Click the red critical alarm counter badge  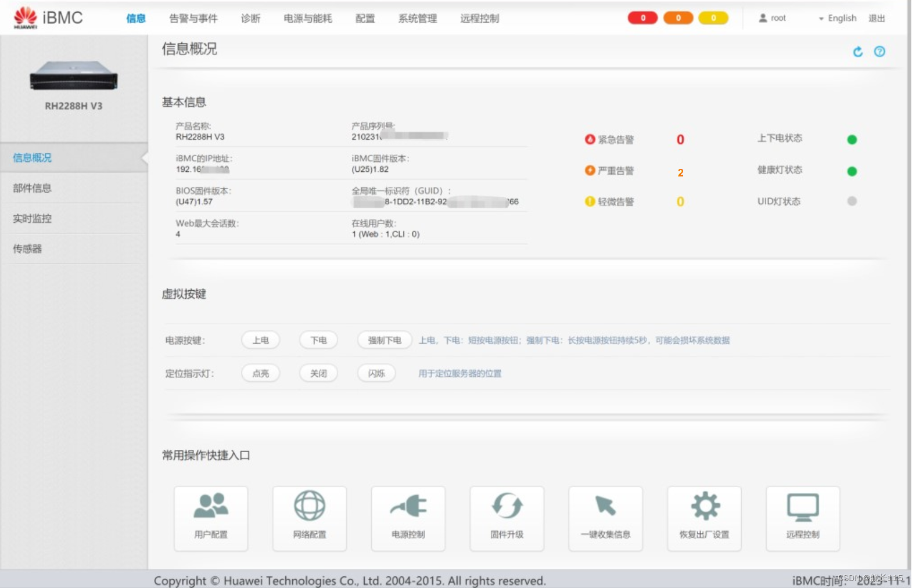(642, 18)
